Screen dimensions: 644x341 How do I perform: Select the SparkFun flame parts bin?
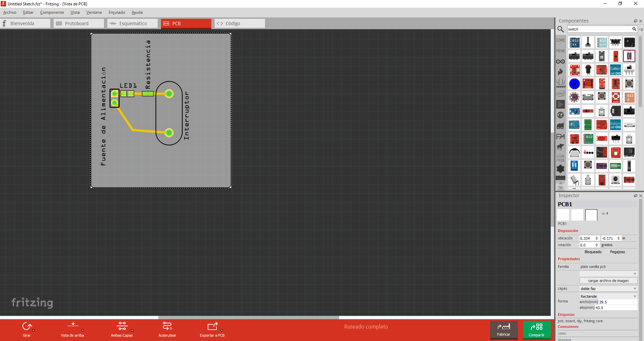tap(560, 72)
